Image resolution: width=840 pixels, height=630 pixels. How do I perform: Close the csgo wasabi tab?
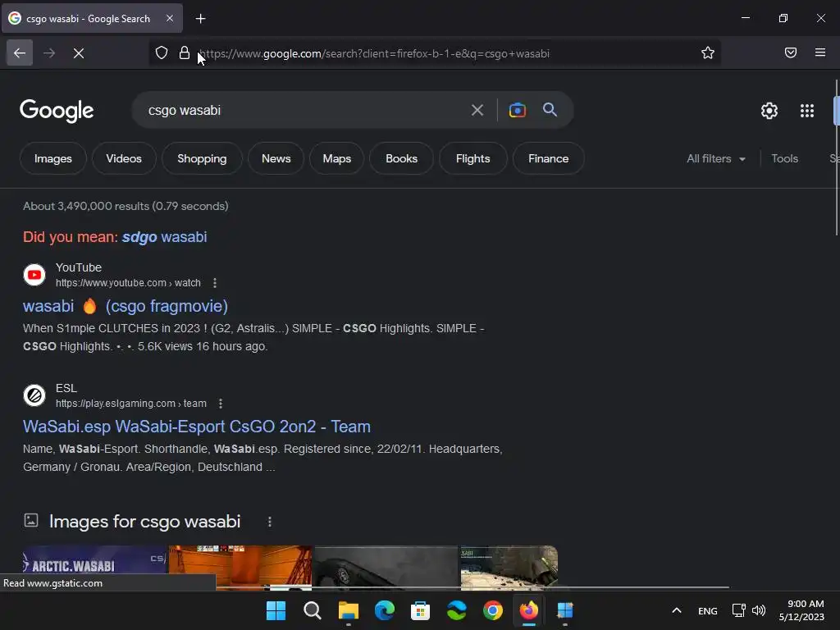[x=170, y=18]
